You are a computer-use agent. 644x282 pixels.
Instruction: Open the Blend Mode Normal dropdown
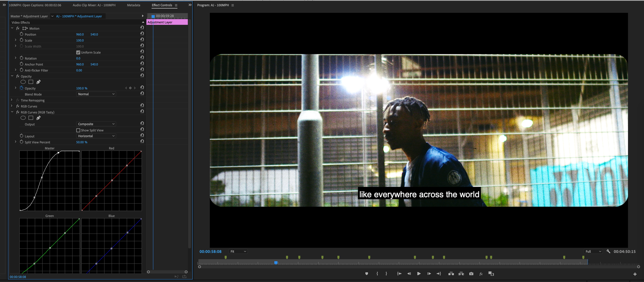point(96,94)
